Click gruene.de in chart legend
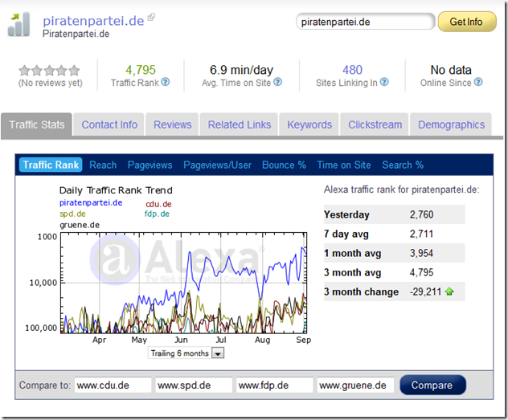Viewport: 508px width, 420px height. click(x=80, y=225)
